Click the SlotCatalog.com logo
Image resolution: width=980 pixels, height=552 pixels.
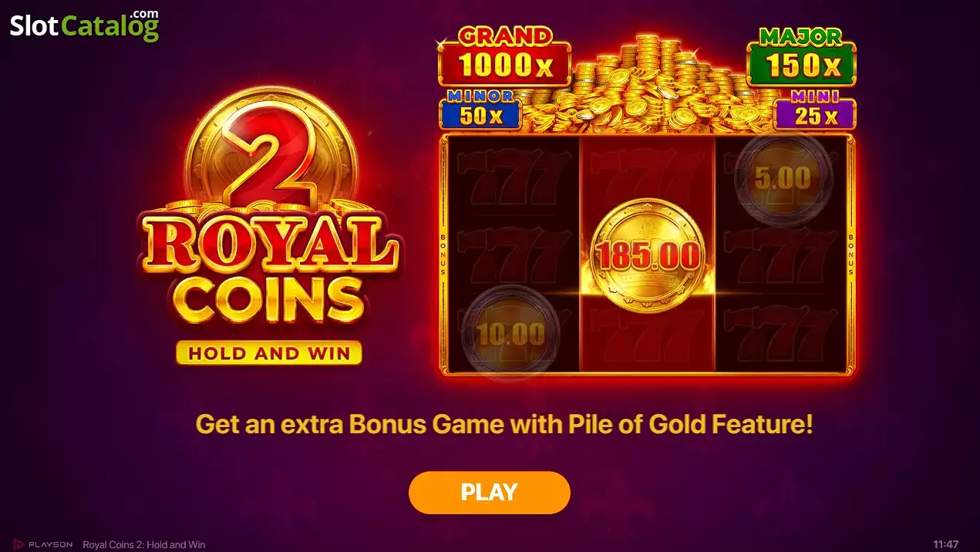84,25
